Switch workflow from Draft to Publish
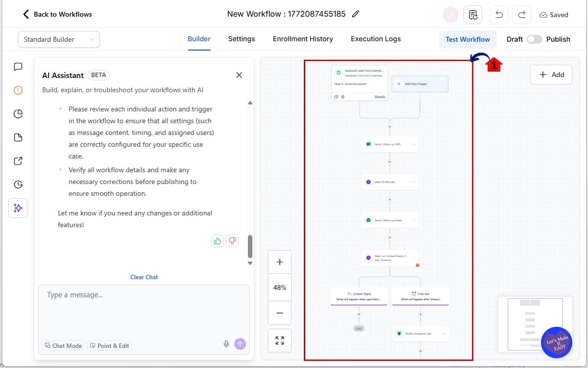The width and height of the screenshot is (588, 368). [x=535, y=38]
